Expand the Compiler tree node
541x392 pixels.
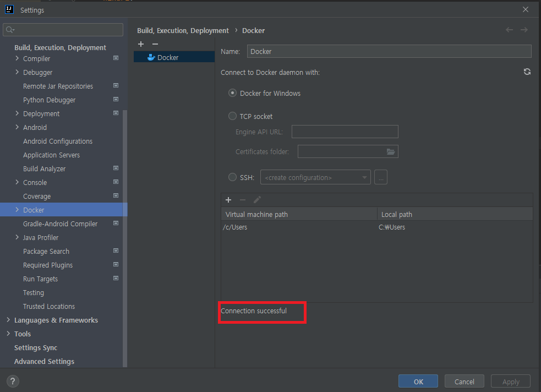tap(17, 58)
